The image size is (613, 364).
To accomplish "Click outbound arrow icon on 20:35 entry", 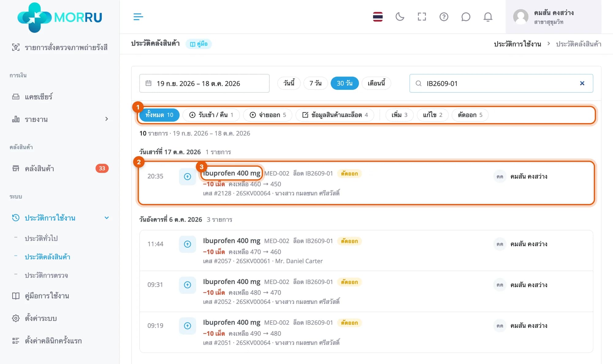I will pyautogui.click(x=188, y=176).
